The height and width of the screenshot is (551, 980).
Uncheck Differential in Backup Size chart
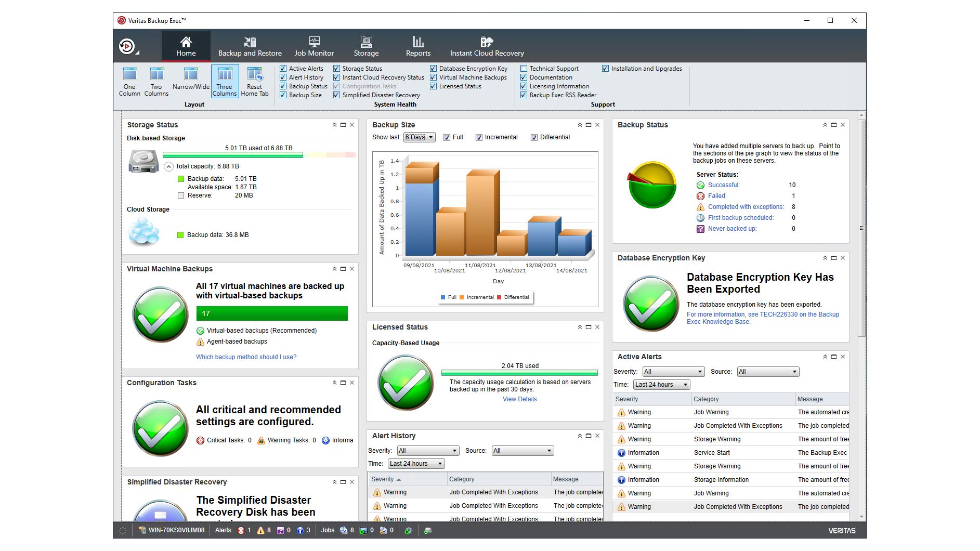pyautogui.click(x=534, y=137)
